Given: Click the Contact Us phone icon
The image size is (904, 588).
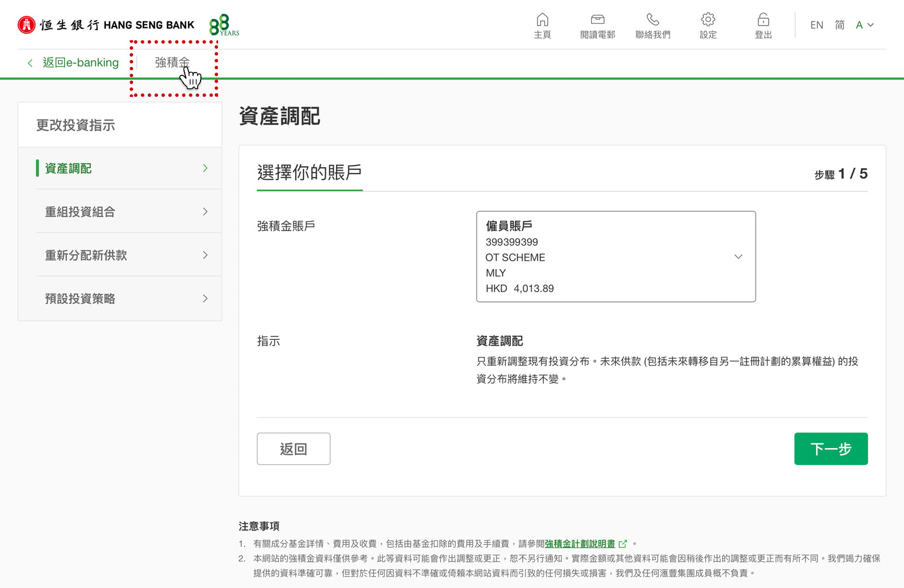Looking at the screenshot, I should [x=653, y=20].
